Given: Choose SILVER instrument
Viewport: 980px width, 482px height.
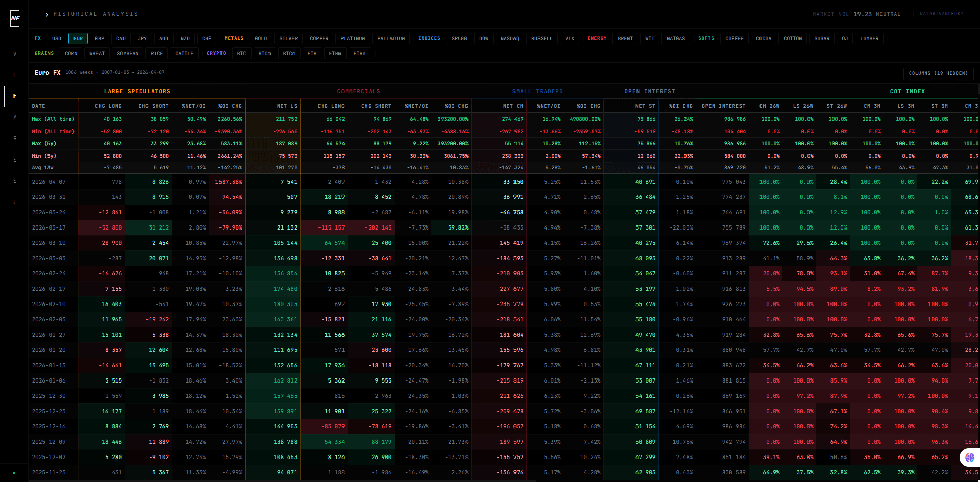Looking at the screenshot, I should coord(288,39).
